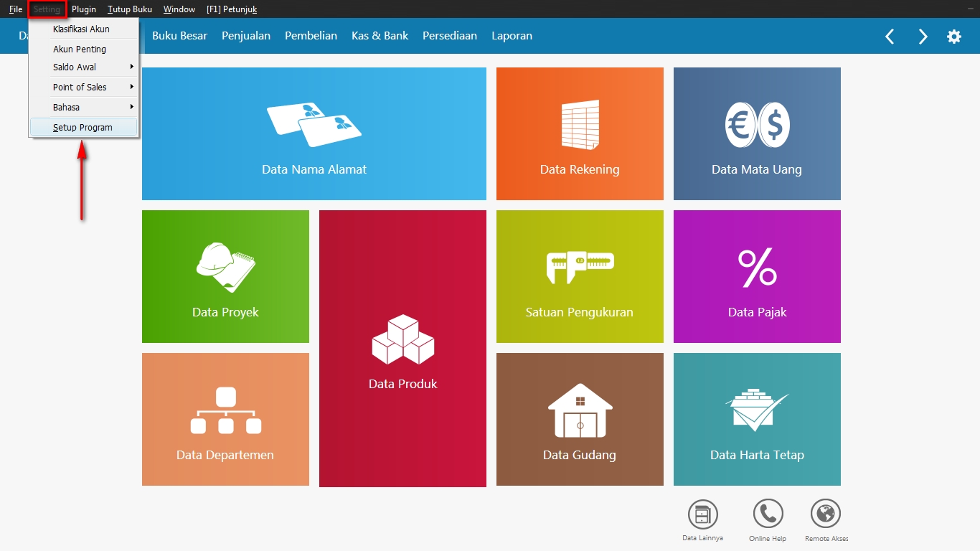
Task: Open the Data Departemen org-chart tile
Action: click(225, 419)
